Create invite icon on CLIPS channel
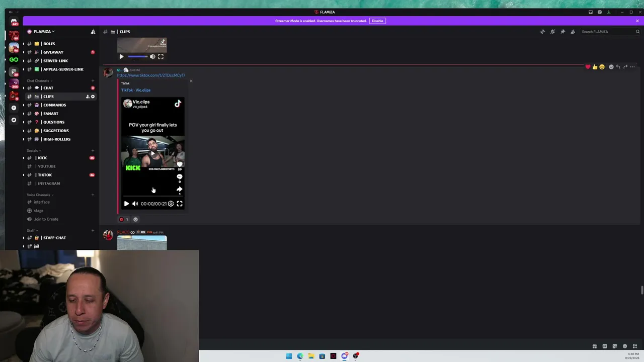The width and height of the screenshot is (644, 362). click(88, 97)
